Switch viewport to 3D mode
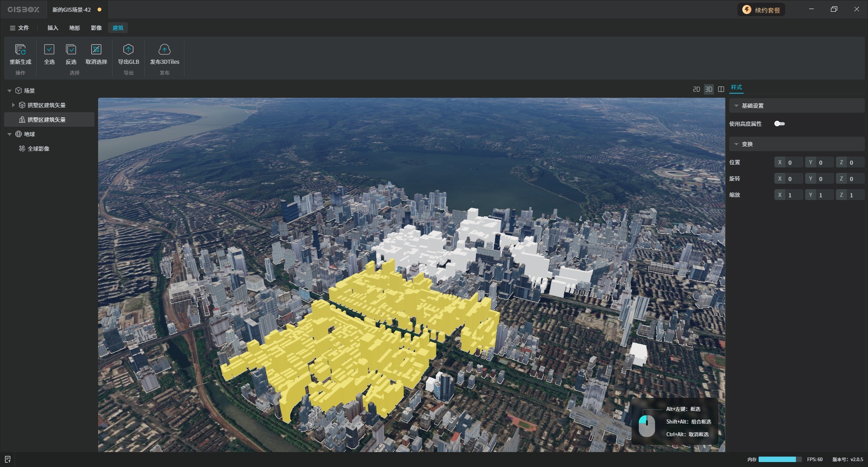 (708, 89)
